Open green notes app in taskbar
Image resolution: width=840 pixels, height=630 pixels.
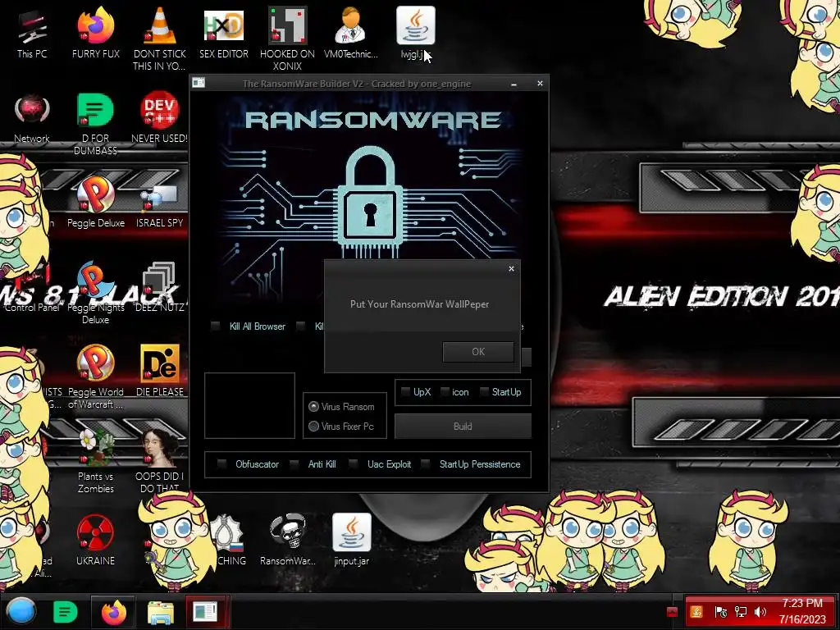[x=66, y=612]
